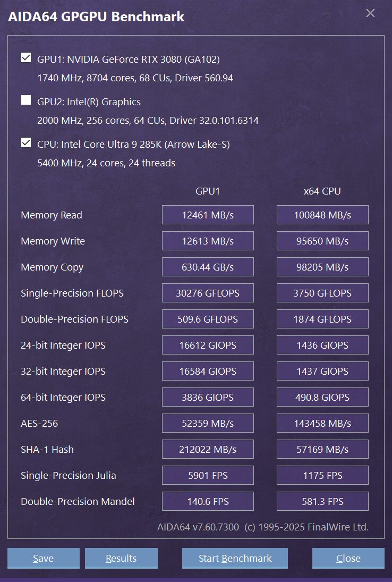Viewport: 392px width, 582px height.
Task: Click the GPU1 Single-Precision Julia FPS value
Action: (208, 475)
